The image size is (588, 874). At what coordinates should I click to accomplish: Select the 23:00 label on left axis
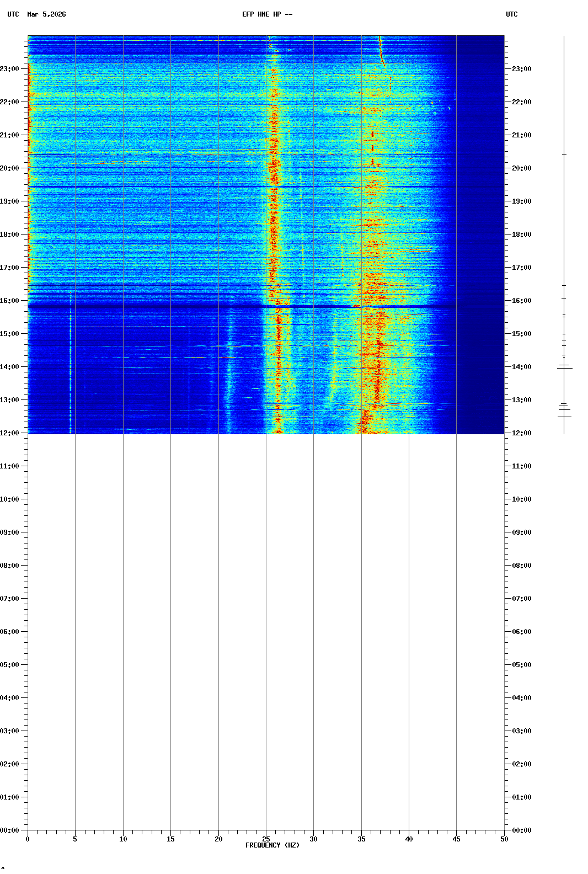(10, 69)
